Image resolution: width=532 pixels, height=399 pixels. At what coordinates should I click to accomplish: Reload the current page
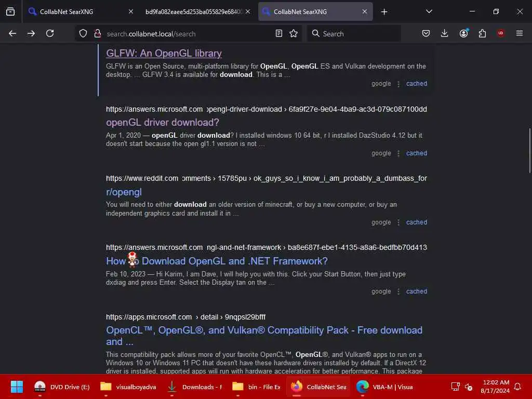[x=50, y=33]
